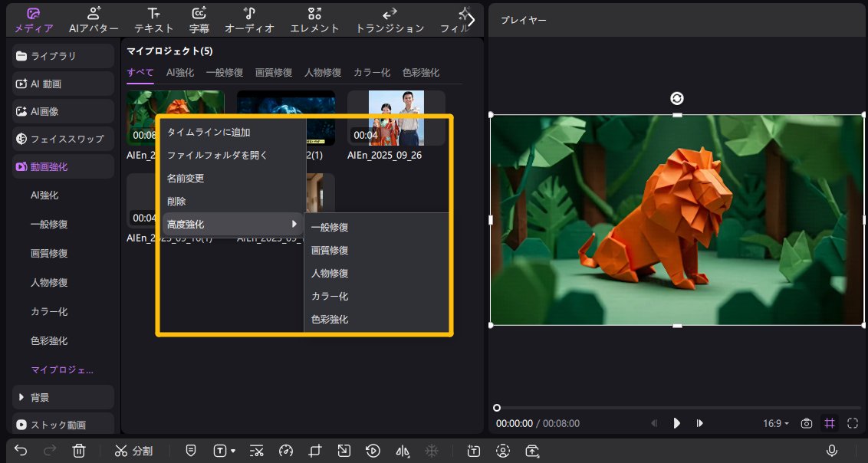Open the ライブラリ sidebar button
Viewport: 868px width, 463px height.
tap(63, 56)
